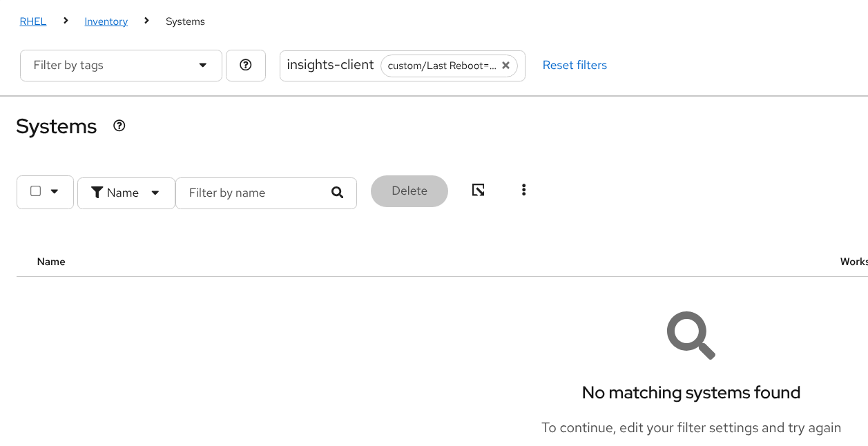Remove the custom/Last Reboot tag chip

[505, 66]
